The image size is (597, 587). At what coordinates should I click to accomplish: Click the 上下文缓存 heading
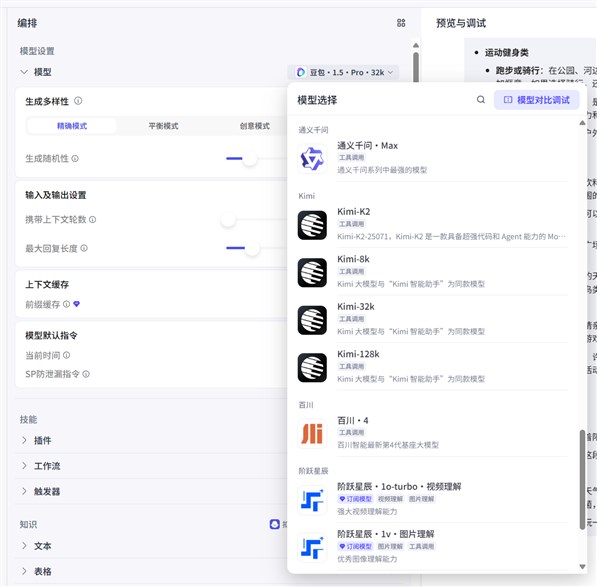click(47, 285)
